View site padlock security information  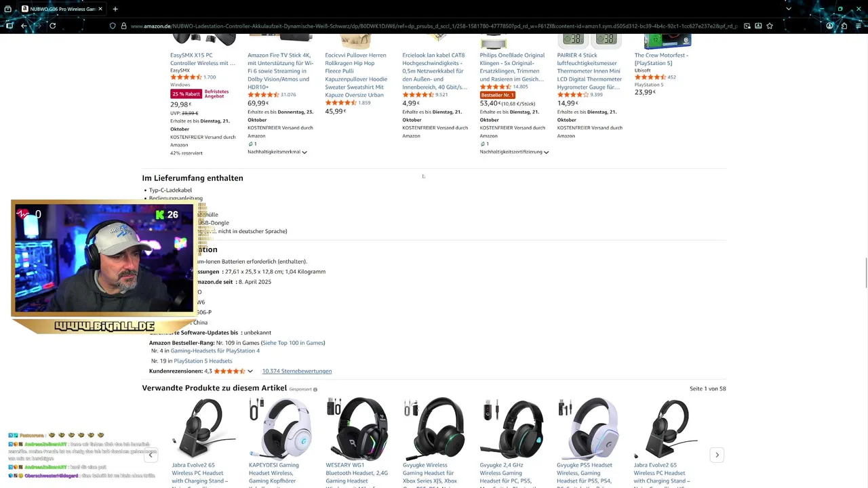point(123,26)
